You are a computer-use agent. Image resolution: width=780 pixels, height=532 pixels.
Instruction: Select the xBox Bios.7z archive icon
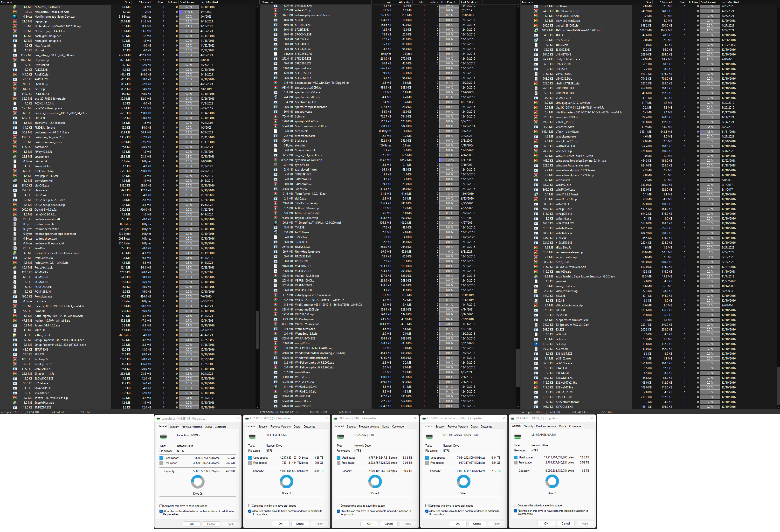pyautogui.click(x=536, y=247)
